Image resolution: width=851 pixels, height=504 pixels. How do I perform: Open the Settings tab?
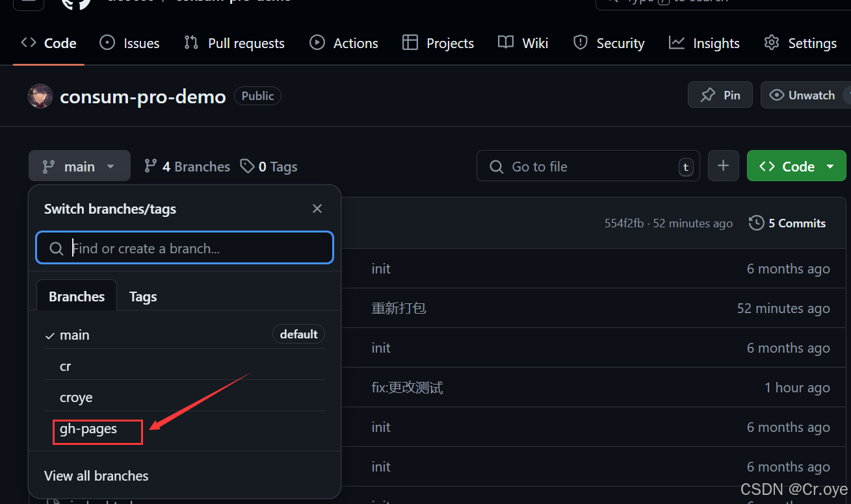point(800,43)
